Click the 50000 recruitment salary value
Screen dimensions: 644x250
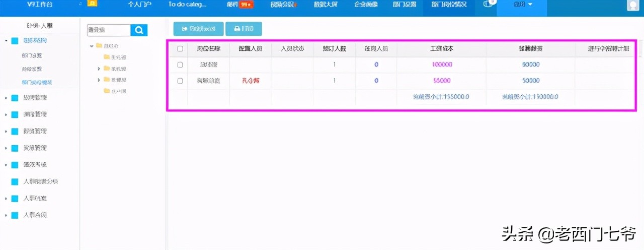coord(530,81)
